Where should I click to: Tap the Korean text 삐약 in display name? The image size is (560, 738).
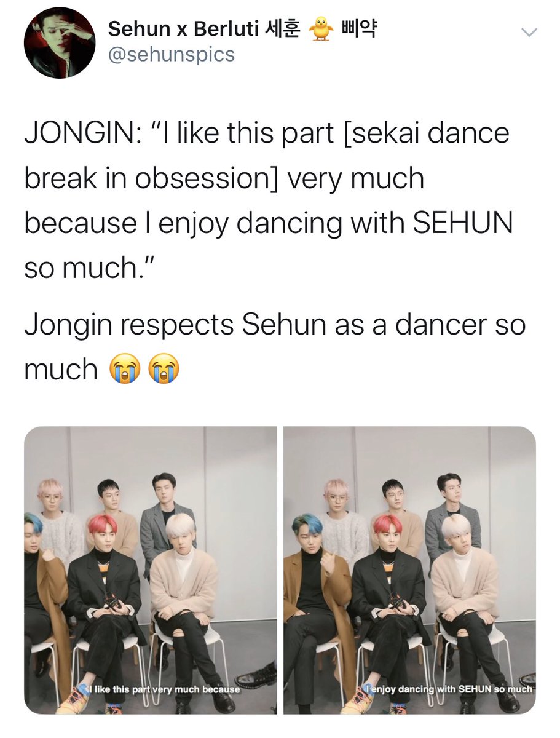(358, 28)
